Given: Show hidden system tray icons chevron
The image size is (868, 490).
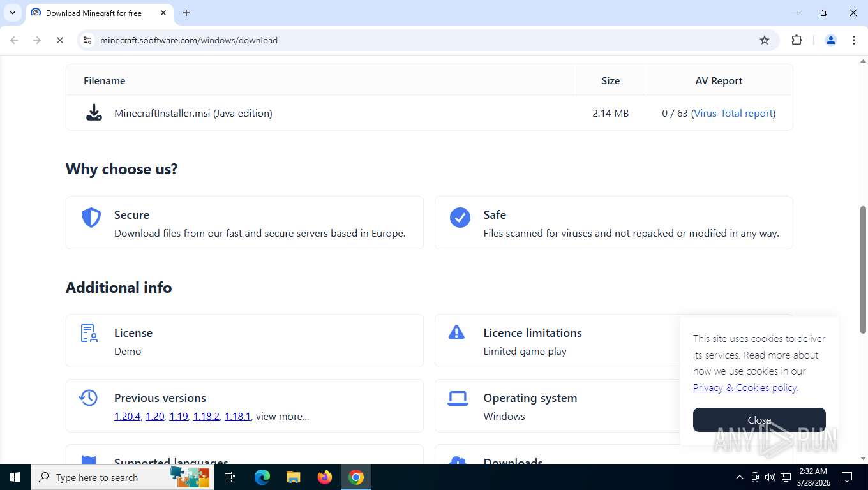Looking at the screenshot, I should (740, 477).
